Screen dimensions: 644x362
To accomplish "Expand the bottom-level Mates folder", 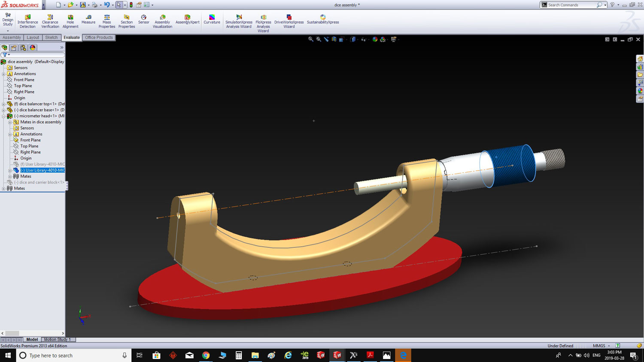I will click(3, 188).
